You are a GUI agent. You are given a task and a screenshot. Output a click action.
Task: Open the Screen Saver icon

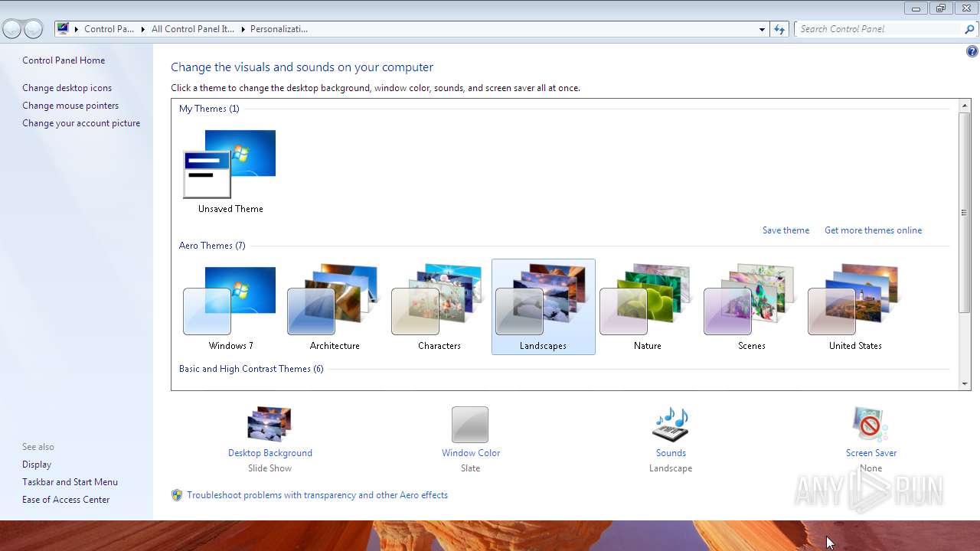pyautogui.click(x=871, y=424)
